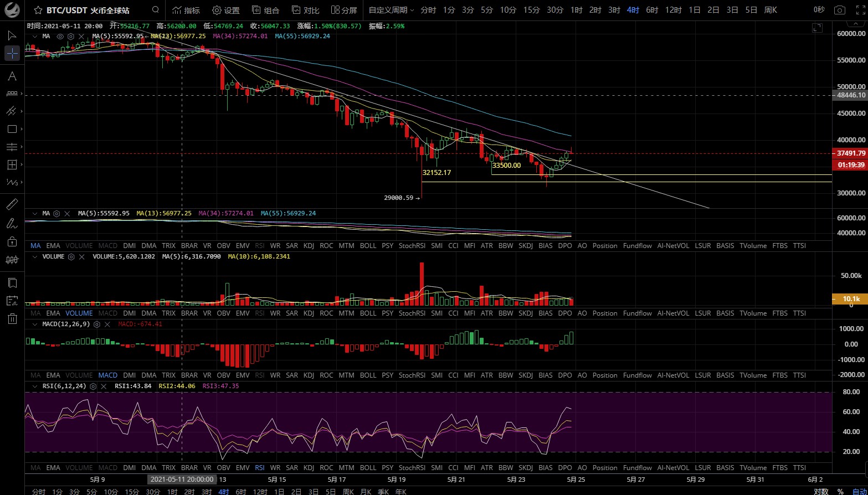Toggle main chart MA visibility eye

(x=60, y=36)
